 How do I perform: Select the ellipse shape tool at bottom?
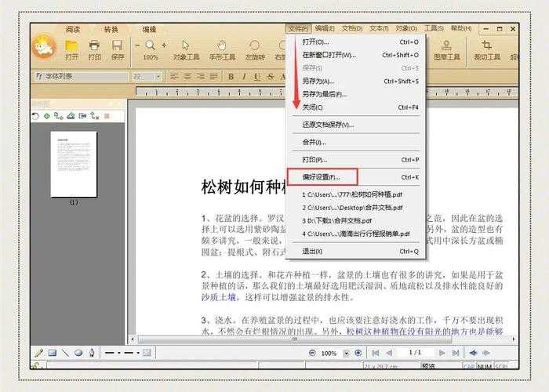pos(78,353)
